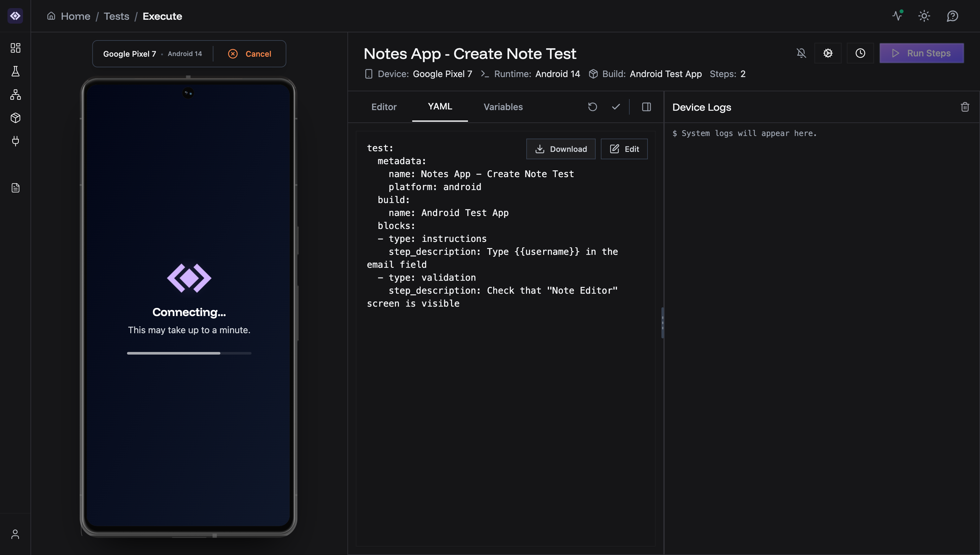
Task: Cancel the device connection
Action: click(250, 53)
